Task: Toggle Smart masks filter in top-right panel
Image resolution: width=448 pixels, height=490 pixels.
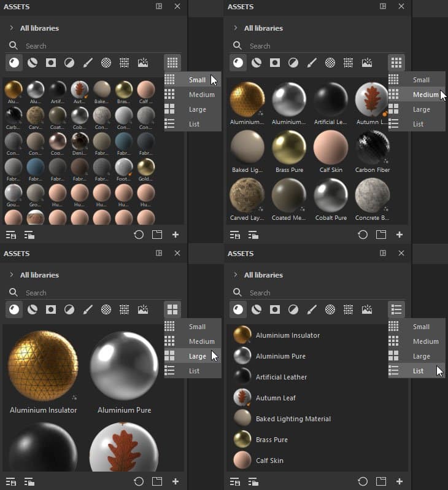Action: (275, 63)
